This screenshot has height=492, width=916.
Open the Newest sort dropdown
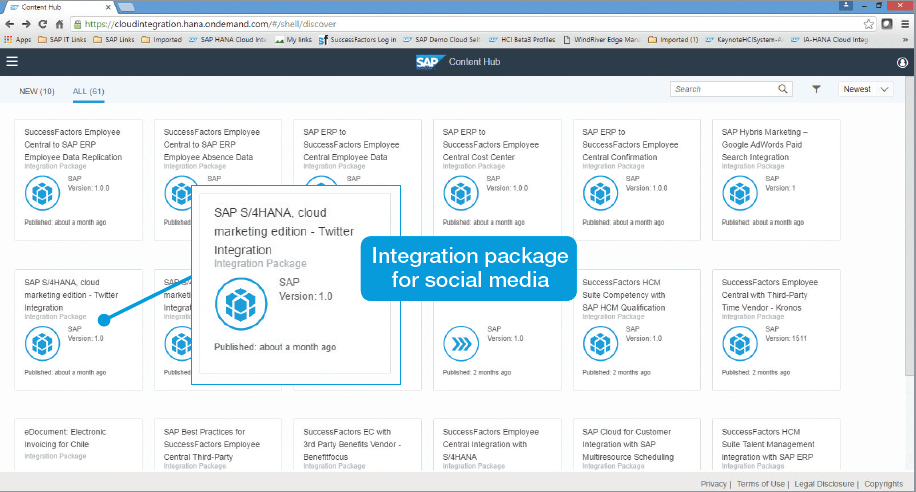(x=866, y=89)
